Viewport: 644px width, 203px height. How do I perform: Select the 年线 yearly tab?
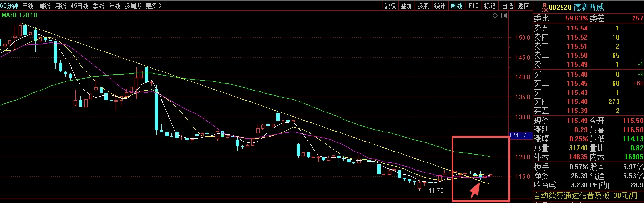114,6
